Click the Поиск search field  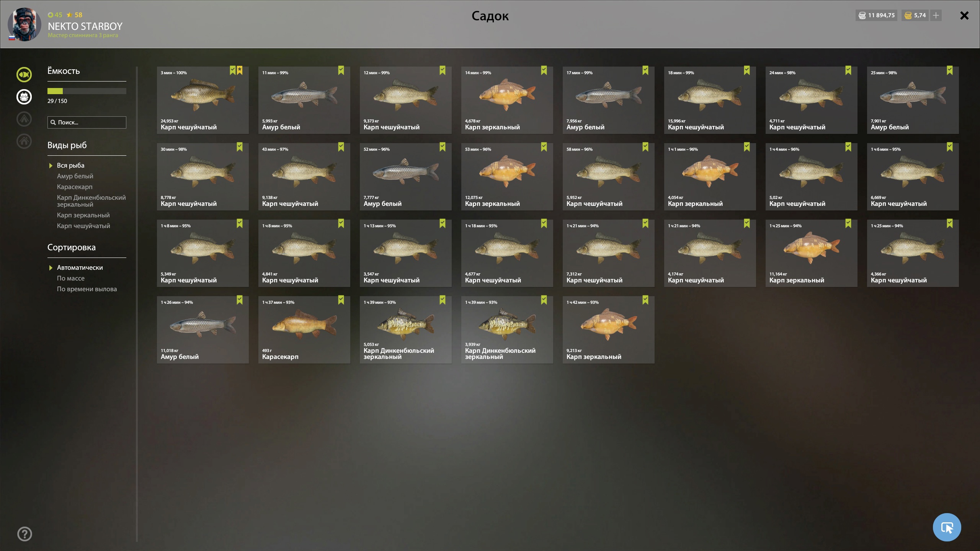click(x=87, y=122)
